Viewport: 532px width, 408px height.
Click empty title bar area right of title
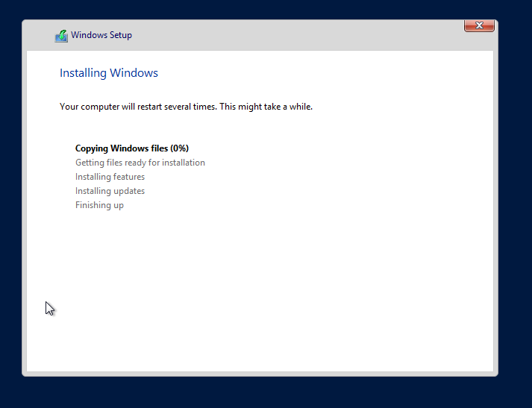tap(298, 35)
